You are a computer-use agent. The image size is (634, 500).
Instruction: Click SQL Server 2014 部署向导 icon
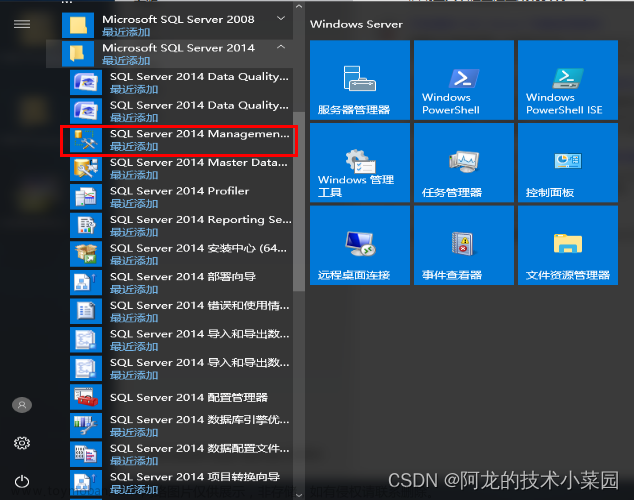click(x=86, y=283)
